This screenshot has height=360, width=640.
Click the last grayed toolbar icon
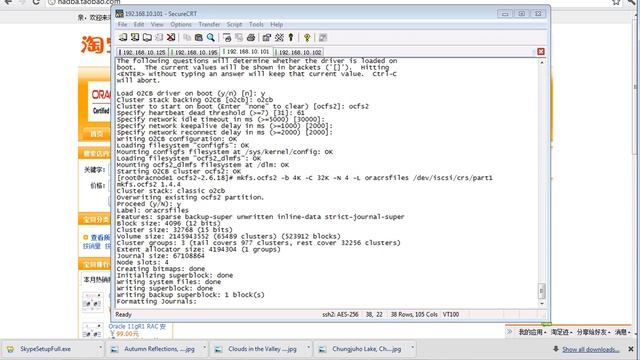pyautogui.click(x=323, y=38)
